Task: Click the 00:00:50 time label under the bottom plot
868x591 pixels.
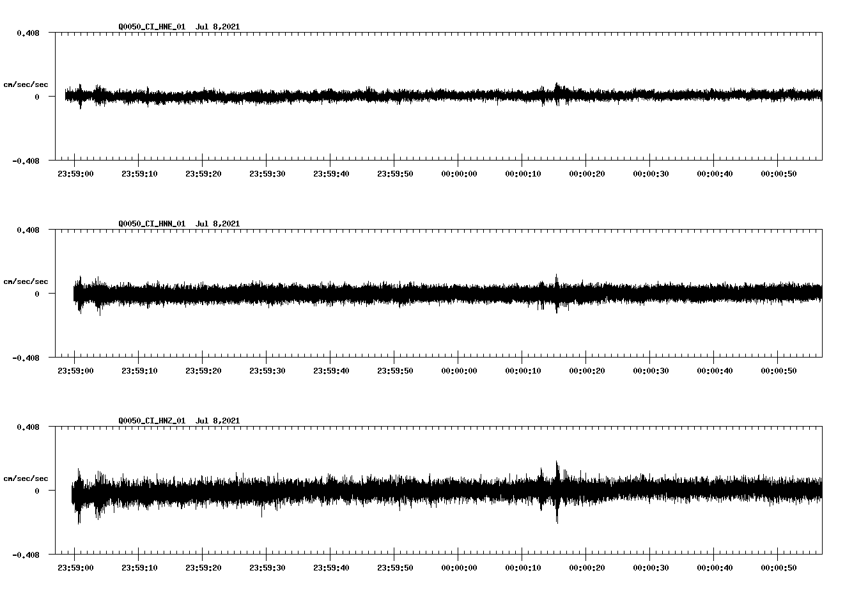Action: pyautogui.click(x=780, y=567)
